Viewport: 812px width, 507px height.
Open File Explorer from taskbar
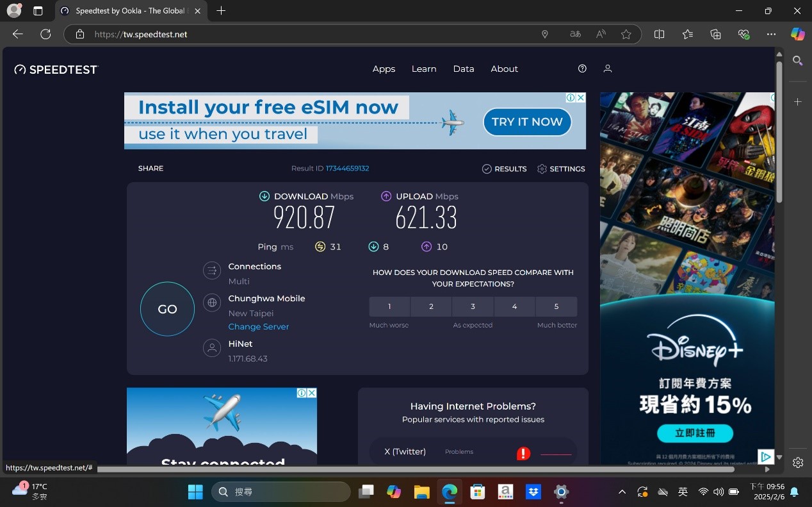(421, 492)
